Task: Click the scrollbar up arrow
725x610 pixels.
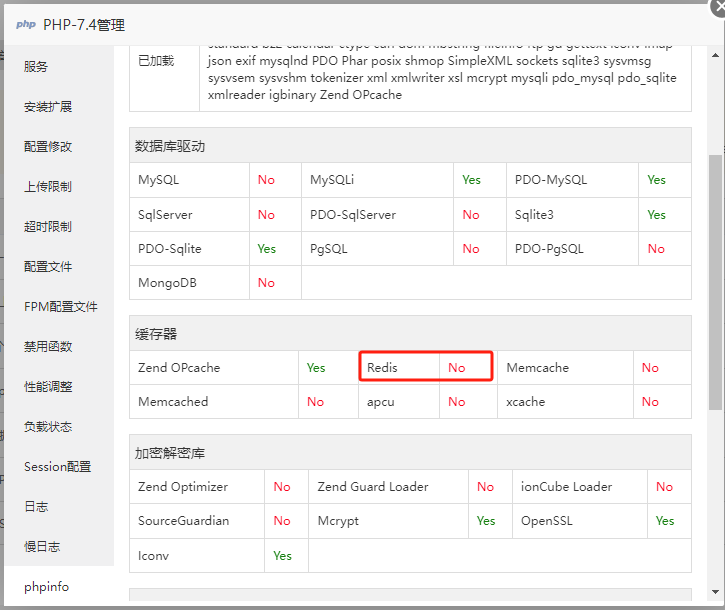Action: pos(715,55)
